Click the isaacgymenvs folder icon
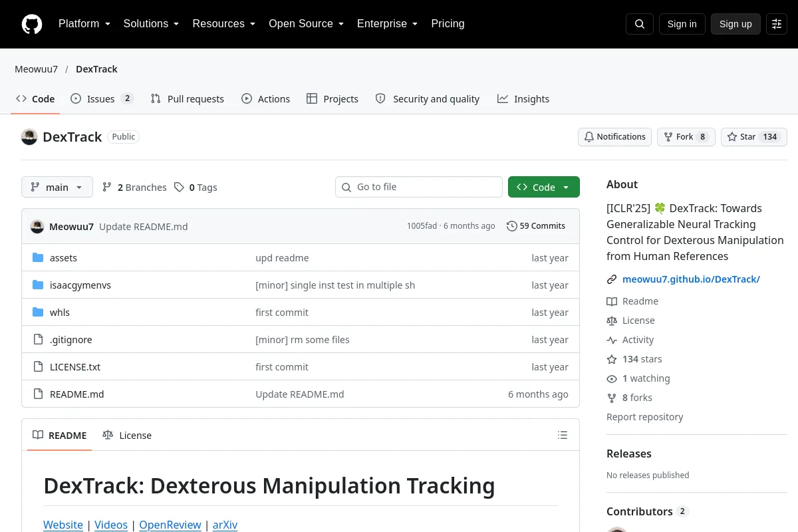 tap(38, 285)
